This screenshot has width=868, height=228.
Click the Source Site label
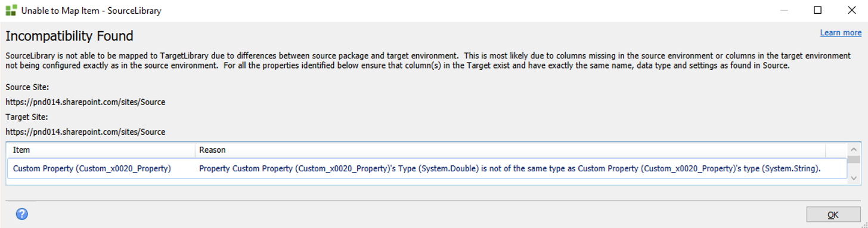pos(27,87)
